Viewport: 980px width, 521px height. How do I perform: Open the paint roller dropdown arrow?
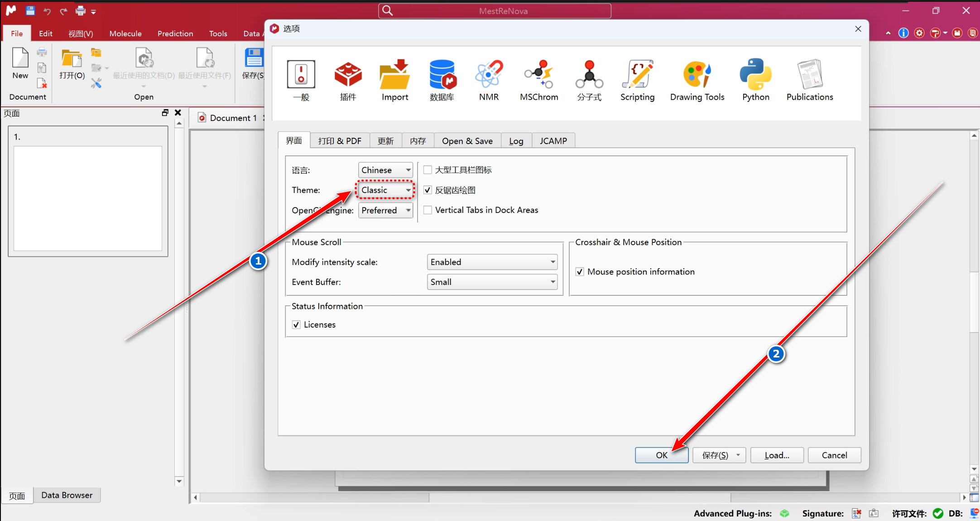click(x=945, y=33)
